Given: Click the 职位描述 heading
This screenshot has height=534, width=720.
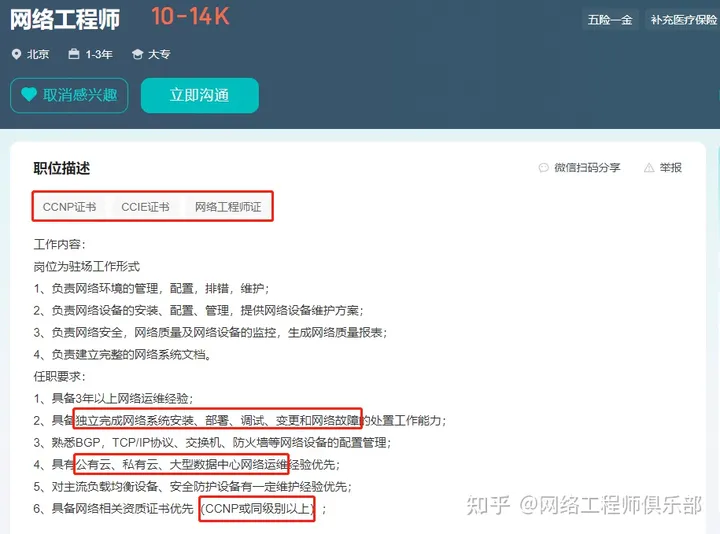Looking at the screenshot, I should tap(62, 168).
